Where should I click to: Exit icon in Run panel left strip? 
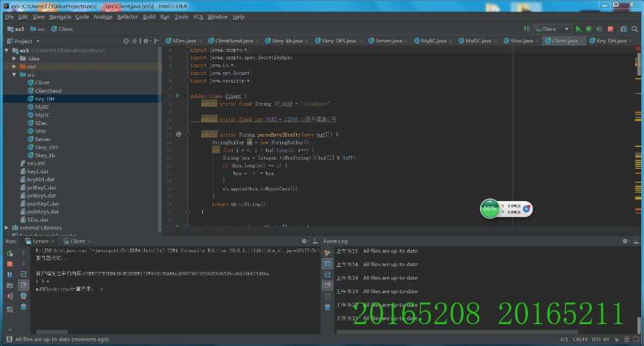10,296
